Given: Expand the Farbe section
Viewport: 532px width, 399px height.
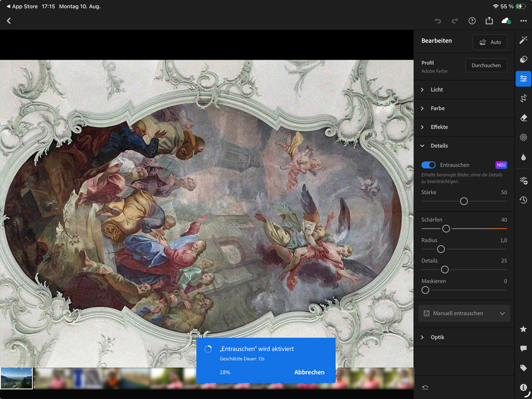Looking at the screenshot, I should click(464, 108).
